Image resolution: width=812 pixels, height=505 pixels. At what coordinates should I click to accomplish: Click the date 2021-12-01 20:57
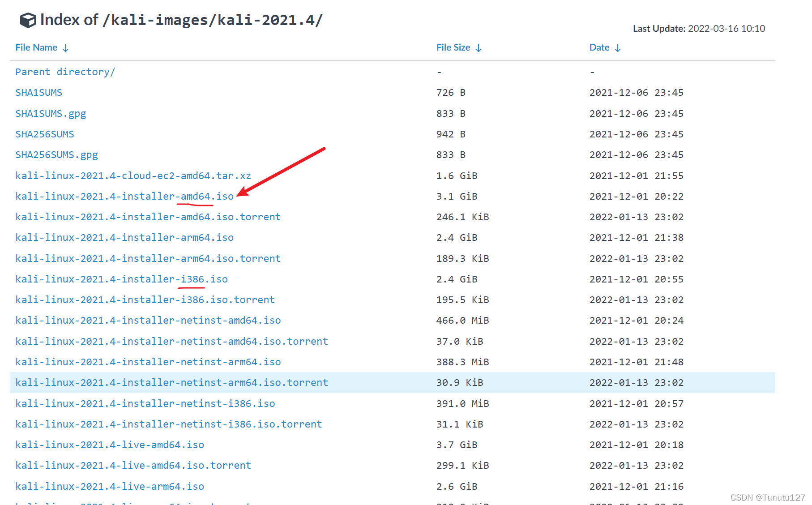click(x=637, y=404)
